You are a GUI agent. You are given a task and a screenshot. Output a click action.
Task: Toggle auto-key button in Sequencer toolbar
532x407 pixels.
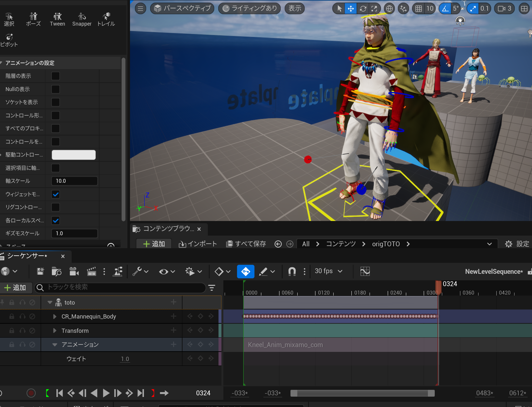[x=245, y=272]
